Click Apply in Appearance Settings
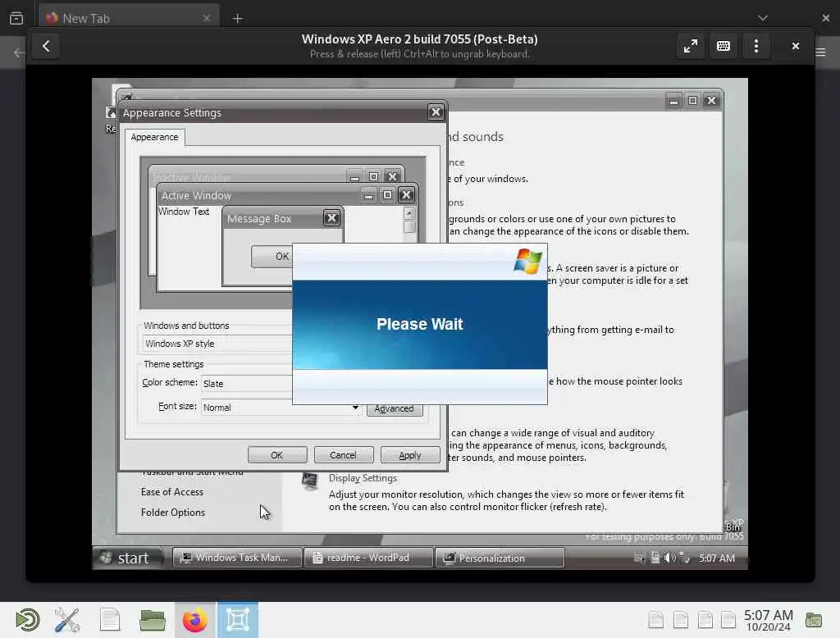This screenshot has height=638, width=840. click(410, 455)
